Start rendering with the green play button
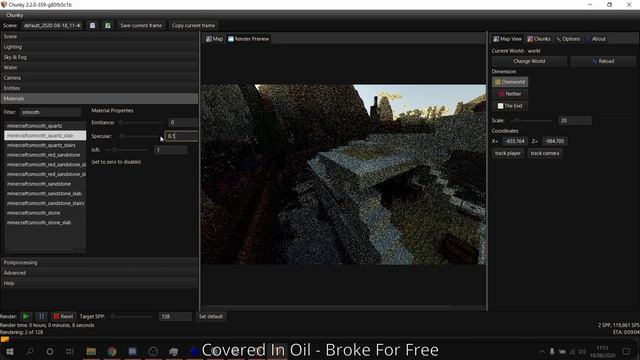 click(x=26, y=316)
